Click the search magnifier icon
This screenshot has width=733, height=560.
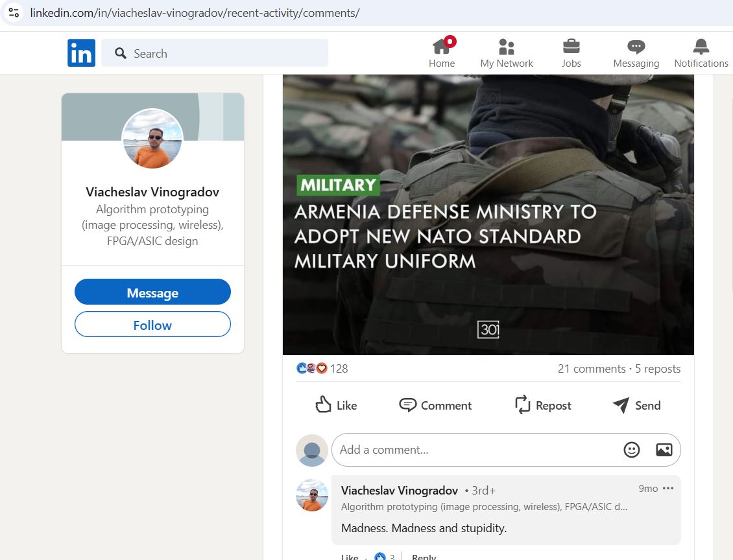pyautogui.click(x=121, y=53)
